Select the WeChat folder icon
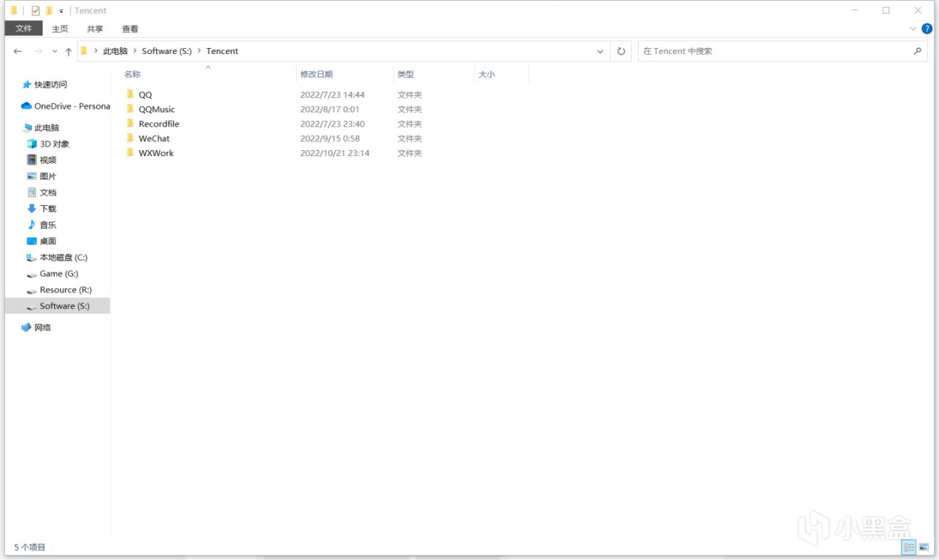This screenshot has height=560, width=939. [x=130, y=138]
